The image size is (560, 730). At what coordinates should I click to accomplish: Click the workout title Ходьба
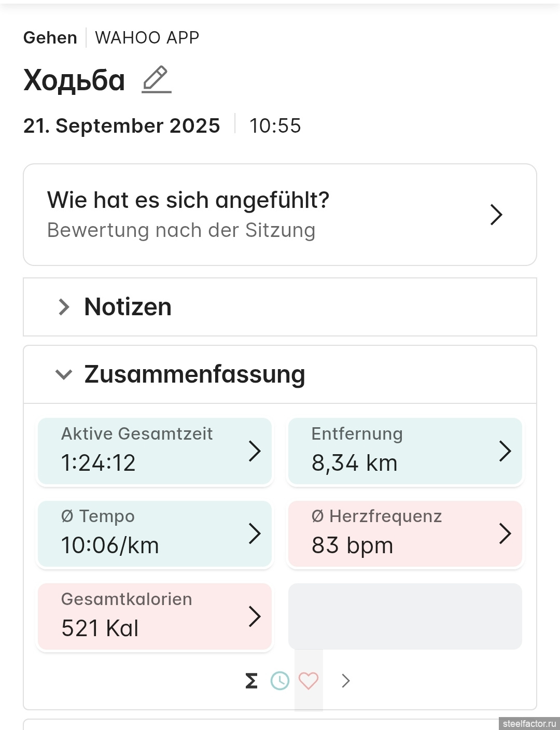74,80
